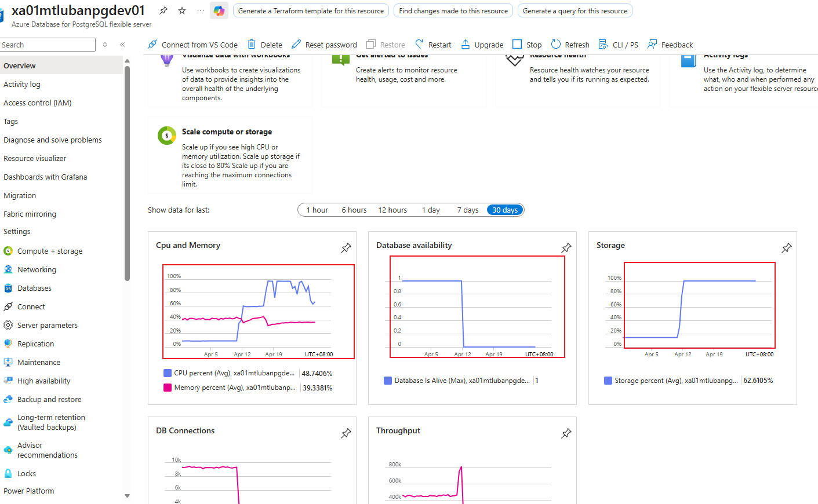Click the Databases sidebar icon
Screen dimensions: 818x504
[x=8, y=288]
